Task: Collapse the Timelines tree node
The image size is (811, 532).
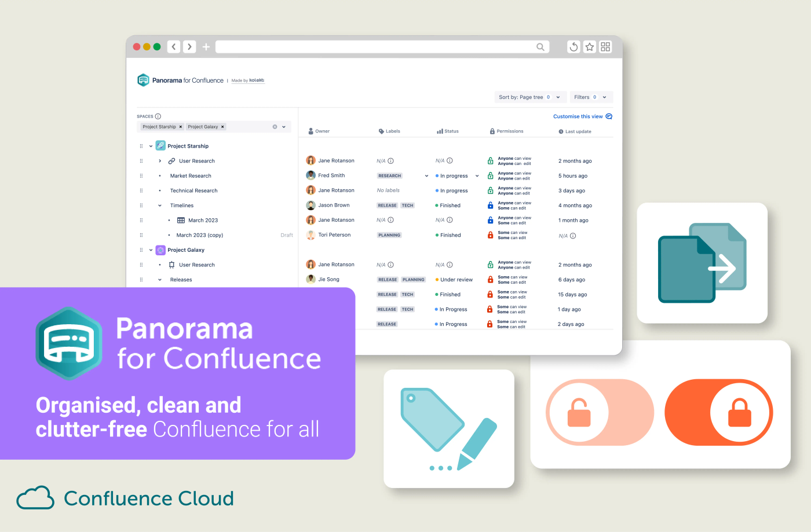Action: pyautogui.click(x=160, y=206)
